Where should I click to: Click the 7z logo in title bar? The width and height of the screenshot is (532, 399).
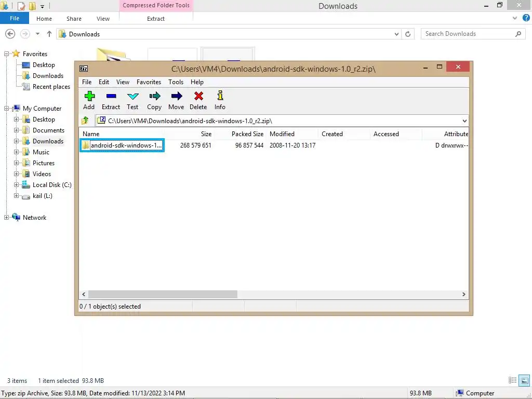[84, 69]
